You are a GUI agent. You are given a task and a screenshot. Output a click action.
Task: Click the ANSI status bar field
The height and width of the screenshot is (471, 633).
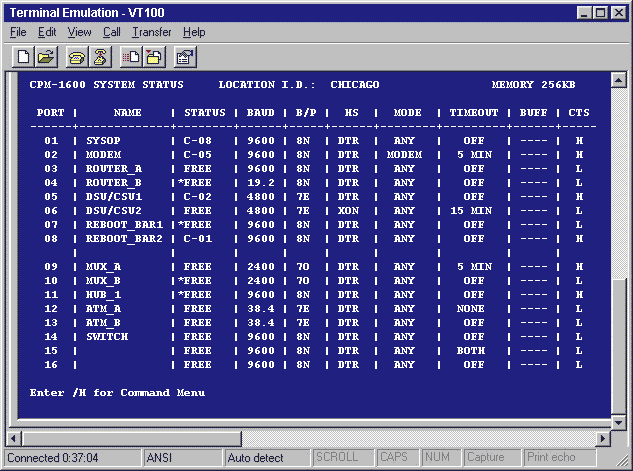(x=183, y=458)
